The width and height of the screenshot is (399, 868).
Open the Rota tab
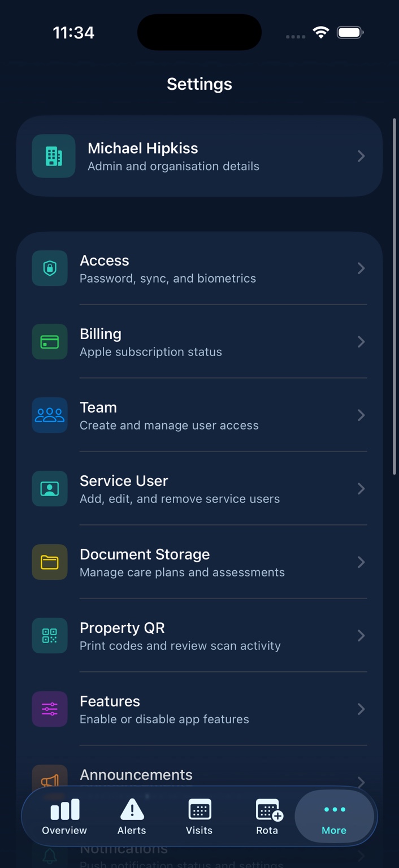(267, 817)
